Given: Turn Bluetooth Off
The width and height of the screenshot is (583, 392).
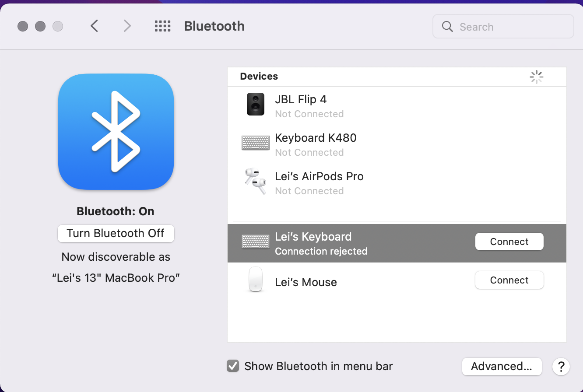Looking at the screenshot, I should (x=116, y=233).
